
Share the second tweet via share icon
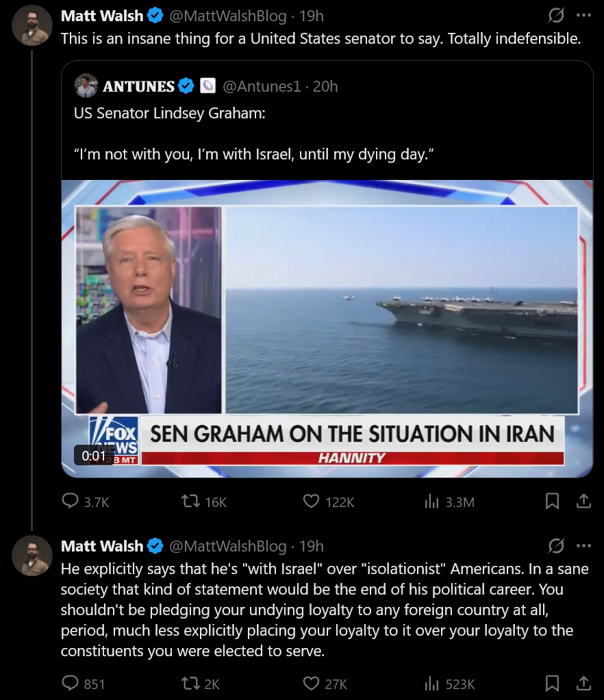[583, 683]
